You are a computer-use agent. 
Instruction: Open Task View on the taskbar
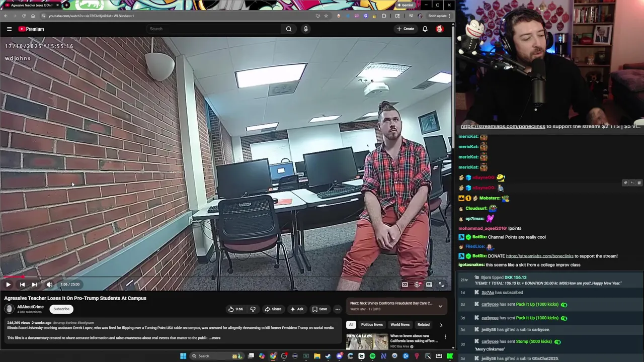coord(251,356)
